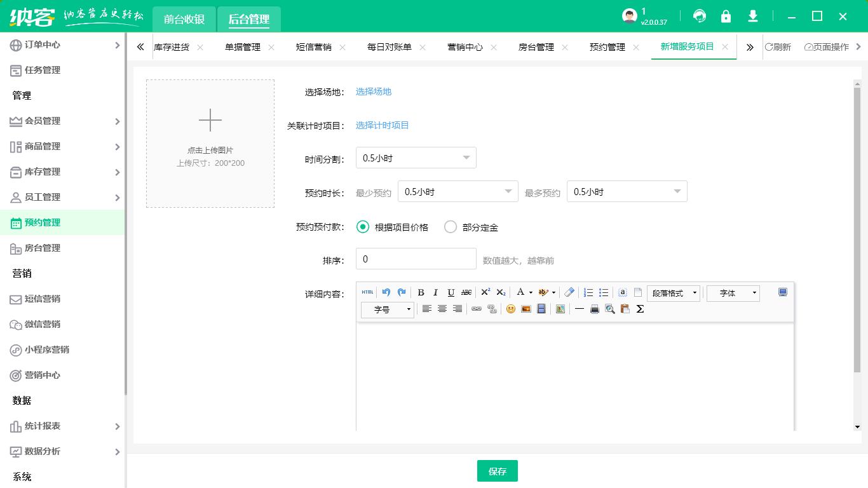Click the download icon in the title bar

click(753, 15)
